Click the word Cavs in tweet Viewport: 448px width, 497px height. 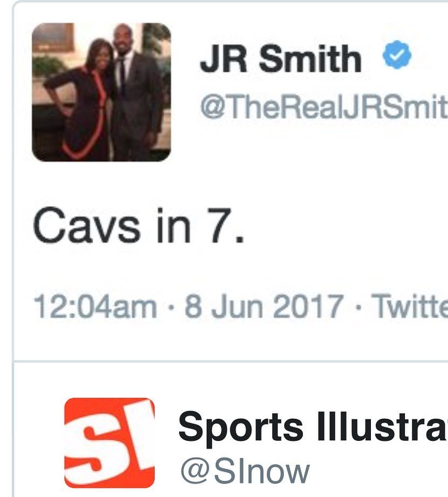click(x=86, y=226)
